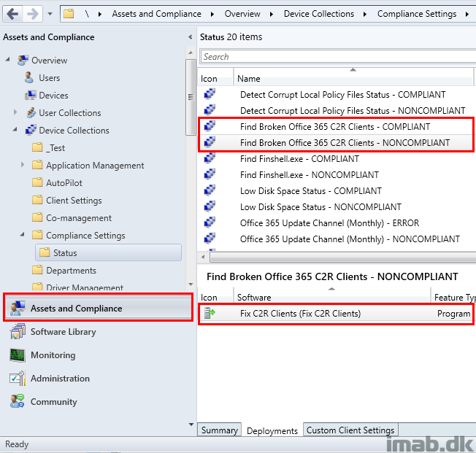The height and width of the screenshot is (453, 476).
Task: Click the navigation tree vertical scrollbar
Action: [x=191, y=97]
